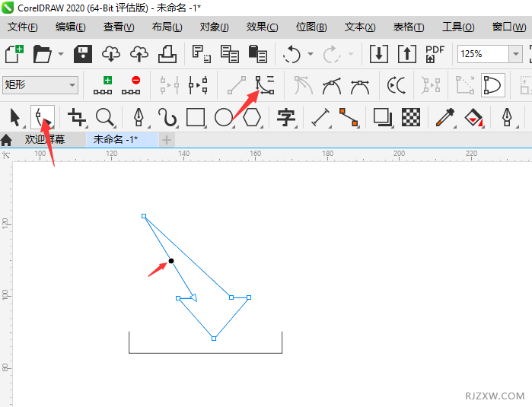This screenshot has width=532, height=407.
Task: Click the Import icon
Action: (379, 54)
